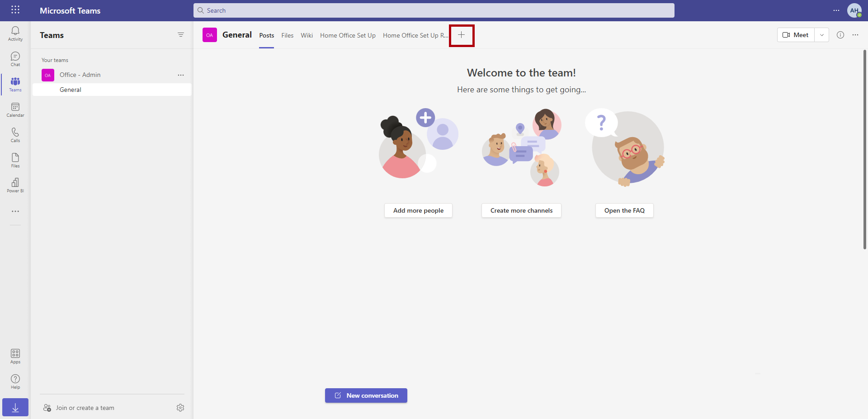Click in the Search box
This screenshot has height=419, width=868.
point(434,10)
